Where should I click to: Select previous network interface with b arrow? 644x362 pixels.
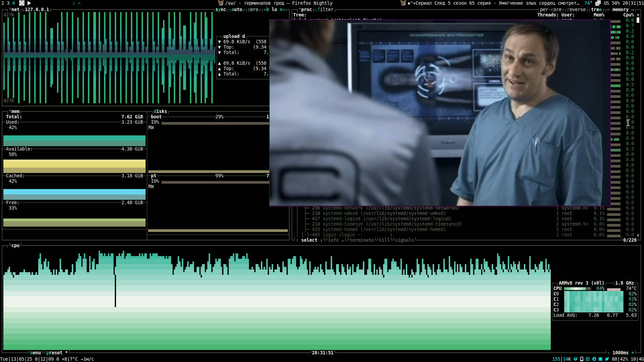point(266,10)
